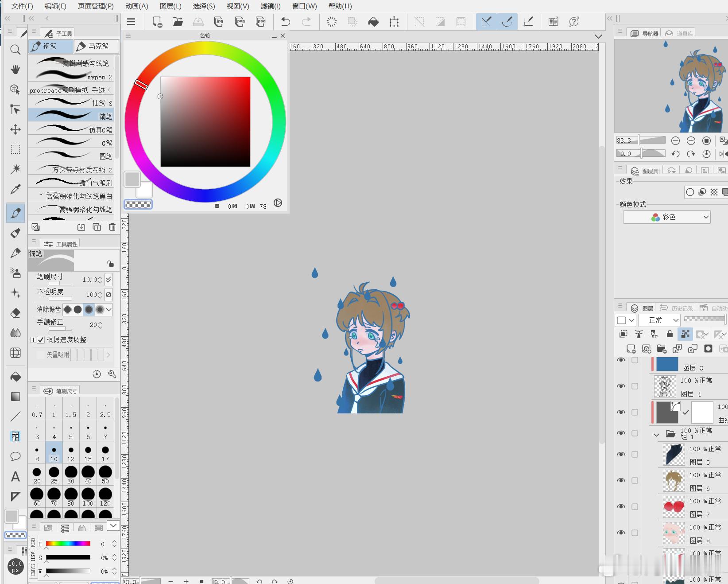Open 图层(L) menu
The width and height of the screenshot is (728, 584).
[170, 6]
